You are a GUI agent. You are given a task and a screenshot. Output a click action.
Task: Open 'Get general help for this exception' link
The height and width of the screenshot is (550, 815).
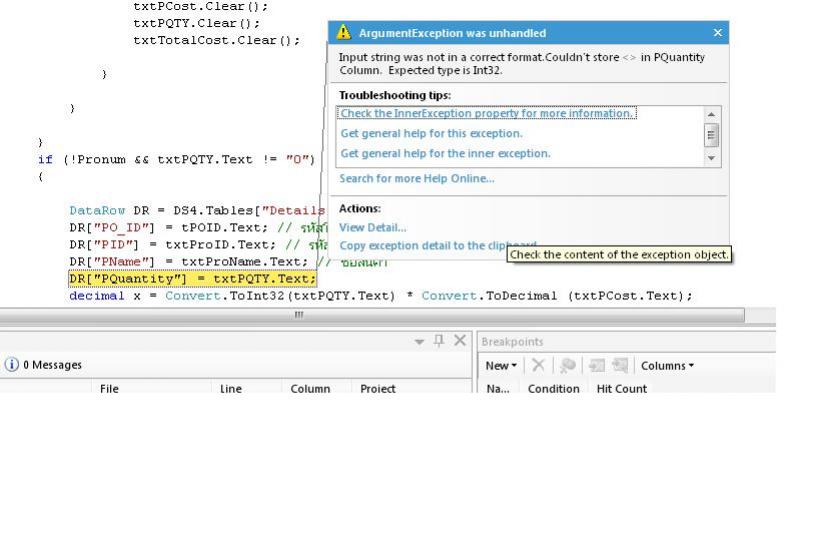tap(431, 134)
